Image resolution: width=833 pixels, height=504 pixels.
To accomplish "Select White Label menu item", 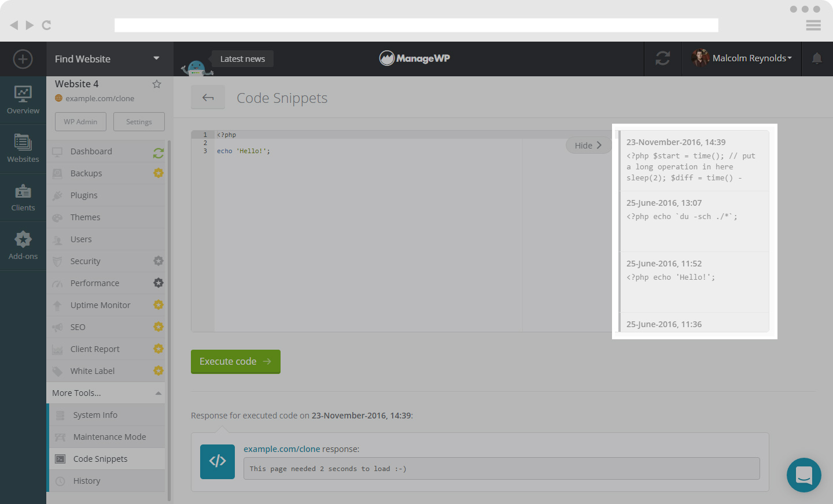I will pos(106,371).
